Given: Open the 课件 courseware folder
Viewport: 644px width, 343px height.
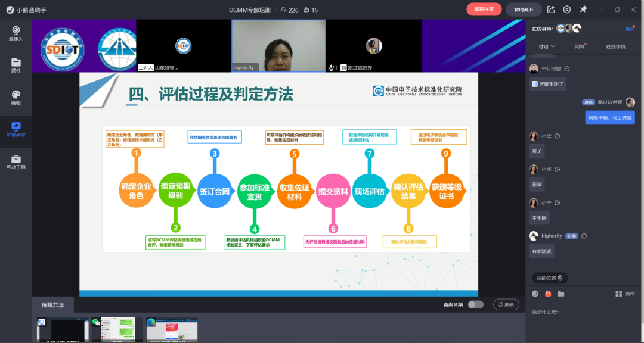Looking at the screenshot, I should point(16,65).
